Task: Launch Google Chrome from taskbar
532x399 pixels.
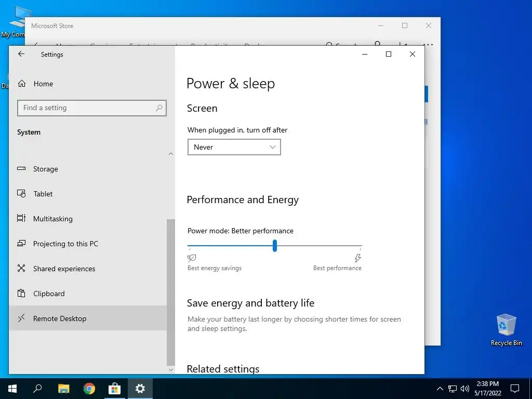Action: click(x=89, y=389)
